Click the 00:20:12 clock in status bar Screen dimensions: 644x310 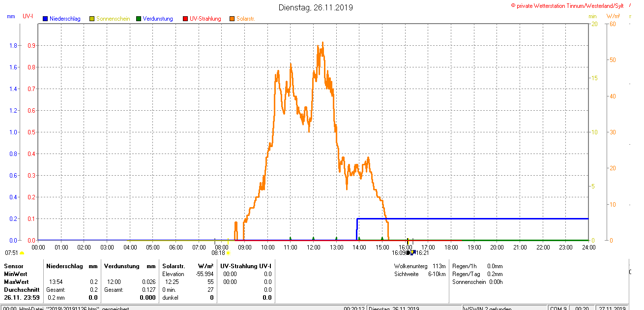click(354, 308)
